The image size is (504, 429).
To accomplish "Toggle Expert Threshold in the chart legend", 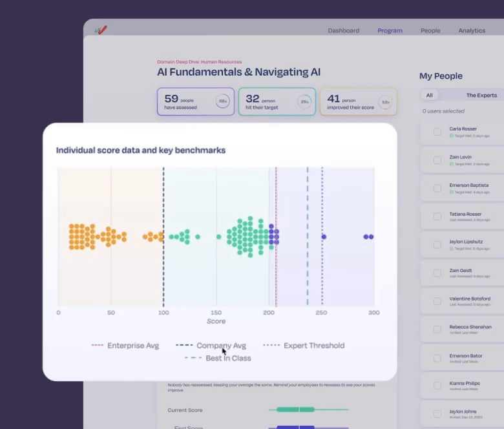I will click(x=304, y=346).
